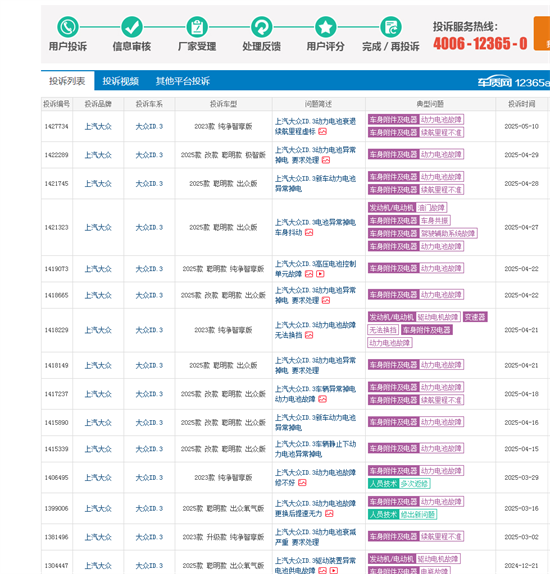Click the 用户评分 star step icon
The height and width of the screenshot is (574, 550).
[326, 27]
